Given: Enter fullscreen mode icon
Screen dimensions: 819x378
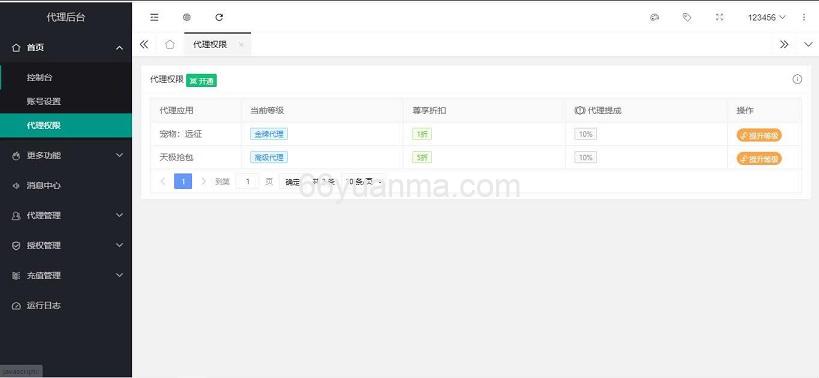Looking at the screenshot, I should [x=719, y=17].
